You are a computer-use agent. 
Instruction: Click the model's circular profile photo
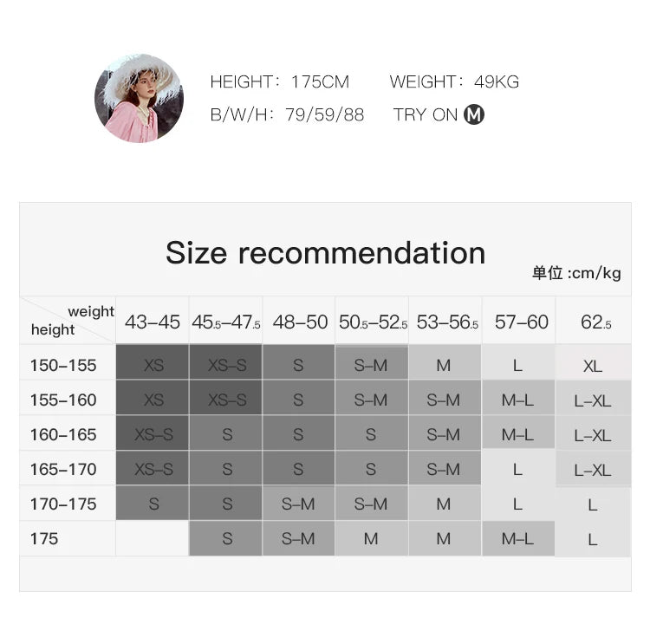pyautogui.click(x=138, y=98)
